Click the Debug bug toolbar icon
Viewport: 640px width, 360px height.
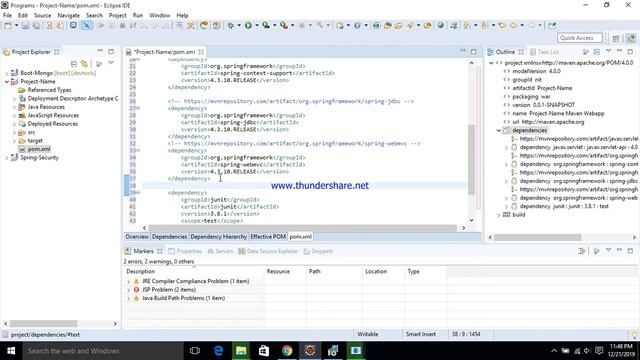point(231,25)
